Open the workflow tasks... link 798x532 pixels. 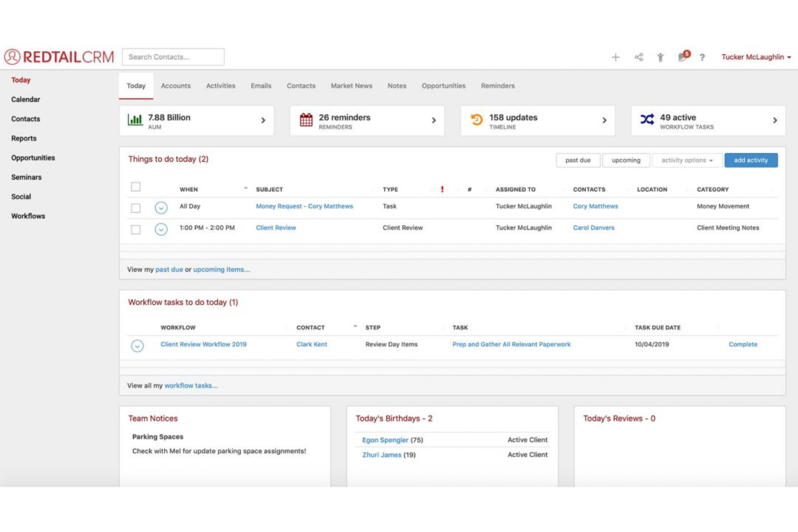191,385
